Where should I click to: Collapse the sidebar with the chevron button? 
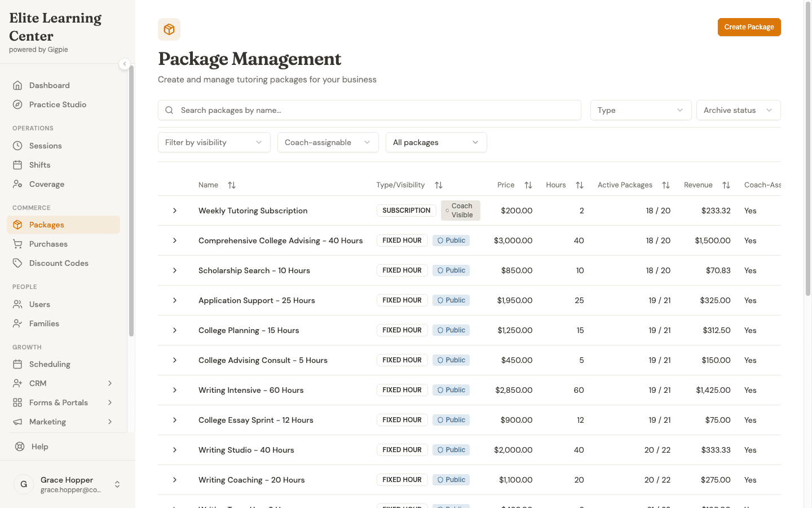point(125,64)
